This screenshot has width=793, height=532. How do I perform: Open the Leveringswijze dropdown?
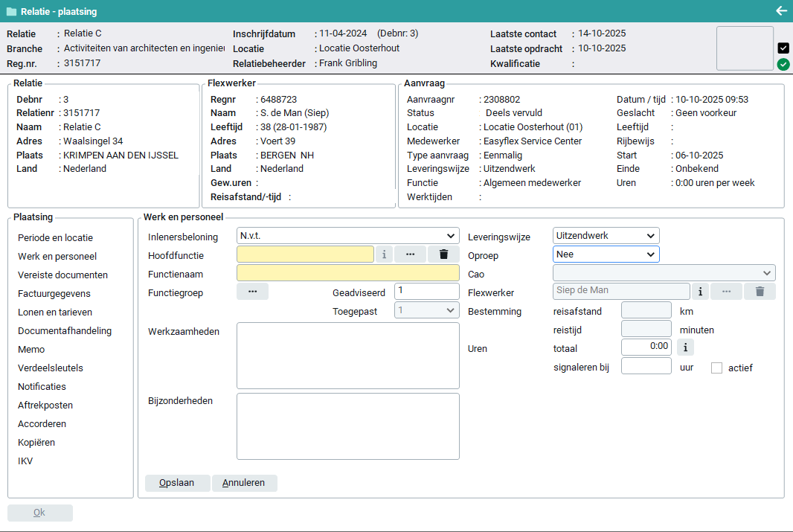[606, 236]
